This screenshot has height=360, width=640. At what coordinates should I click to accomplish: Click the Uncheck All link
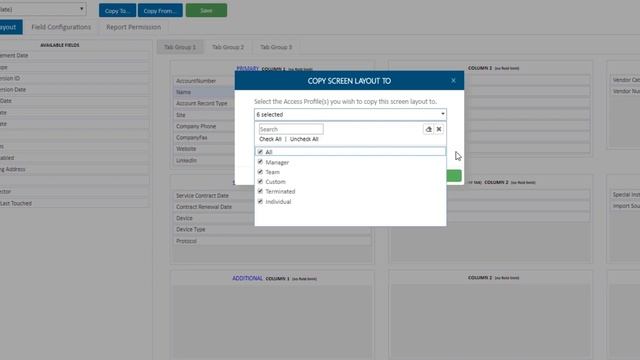pos(304,139)
